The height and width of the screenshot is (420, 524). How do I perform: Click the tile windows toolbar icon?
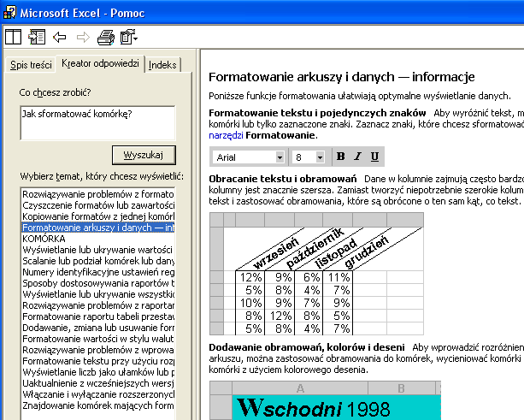point(13,37)
